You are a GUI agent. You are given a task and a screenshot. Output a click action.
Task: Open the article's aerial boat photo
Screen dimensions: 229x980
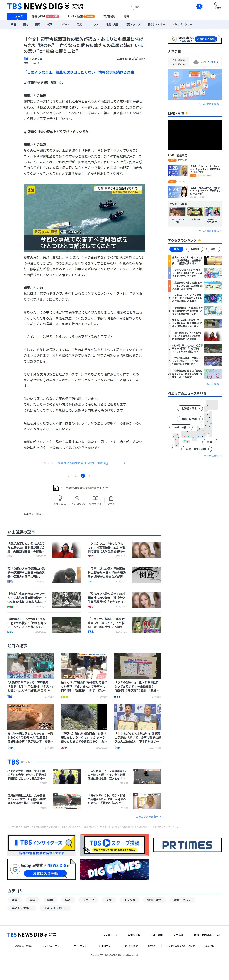click(x=84, y=218)
